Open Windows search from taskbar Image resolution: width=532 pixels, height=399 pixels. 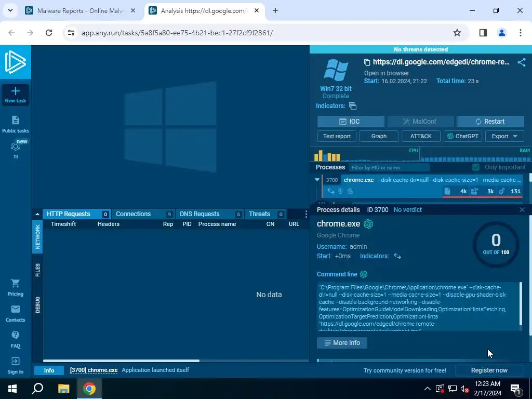coord(37,389)
